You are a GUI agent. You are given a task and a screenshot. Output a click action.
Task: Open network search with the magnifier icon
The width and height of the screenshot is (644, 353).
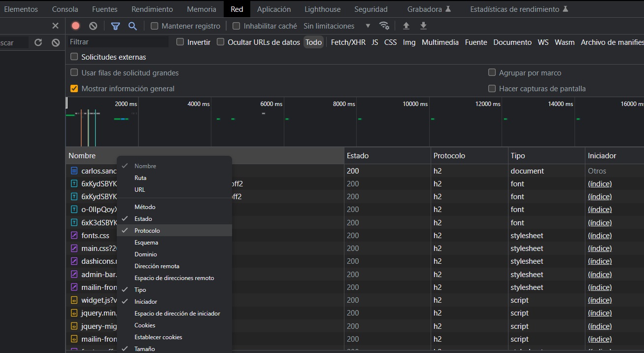[x=133, y=26]
